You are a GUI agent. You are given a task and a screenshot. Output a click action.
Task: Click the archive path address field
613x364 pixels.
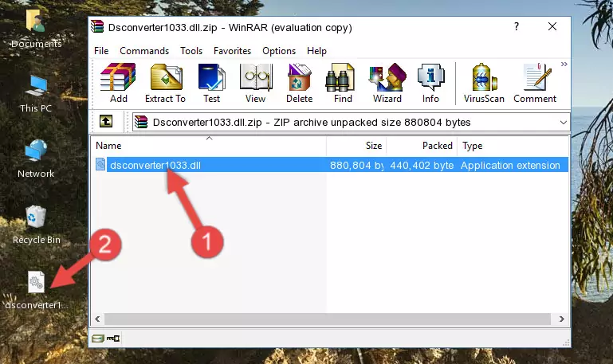(x=351, y=122)
